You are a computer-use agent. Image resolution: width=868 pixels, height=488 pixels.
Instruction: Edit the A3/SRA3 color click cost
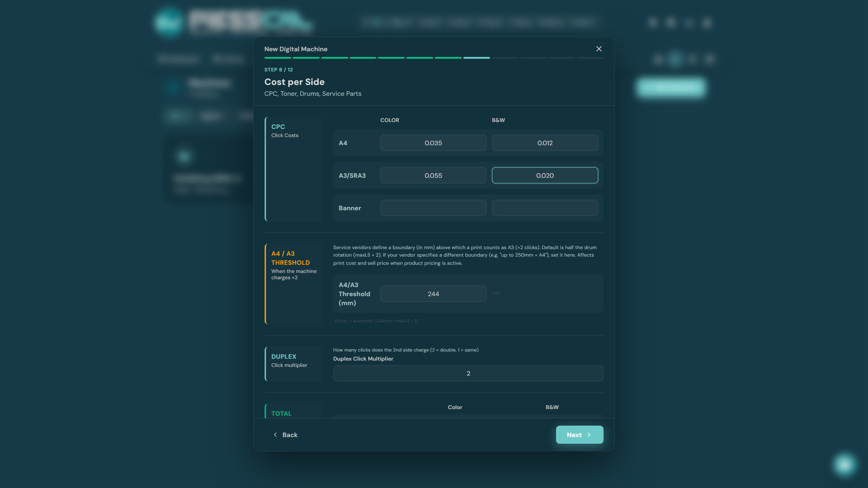[x=433, y=175]
